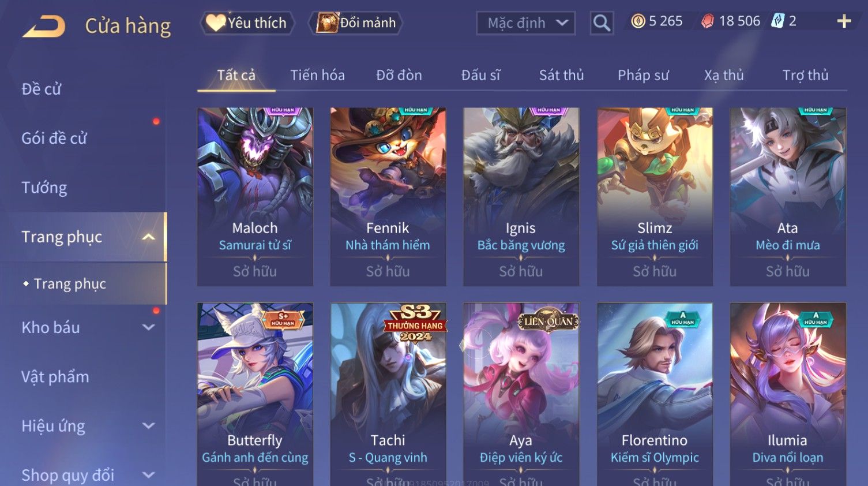Open Gói đề cử sidebar entry
This screenshot has width=868, height=486.
(54, 139)
